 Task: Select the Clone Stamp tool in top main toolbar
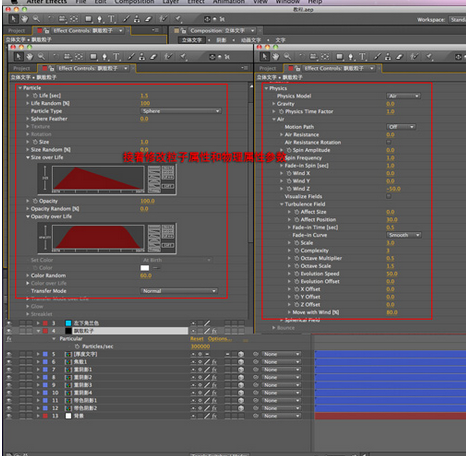(x=137, y=19)
